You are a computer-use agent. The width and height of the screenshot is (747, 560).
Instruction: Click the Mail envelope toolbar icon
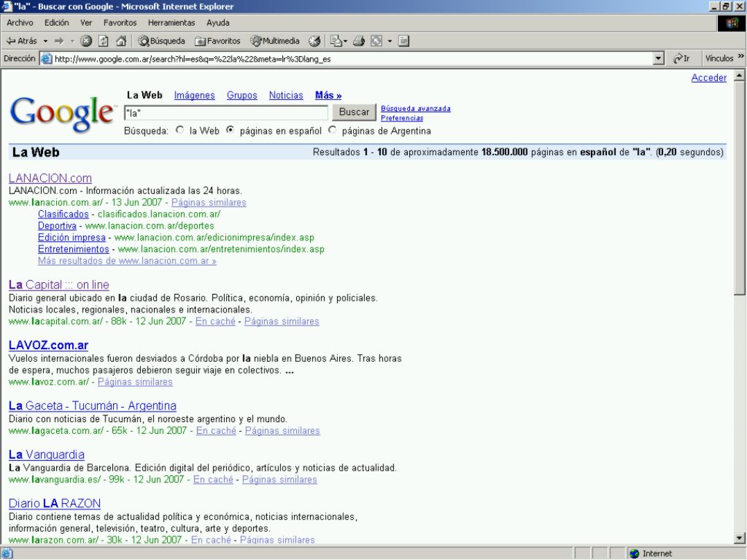pos(336,41)
